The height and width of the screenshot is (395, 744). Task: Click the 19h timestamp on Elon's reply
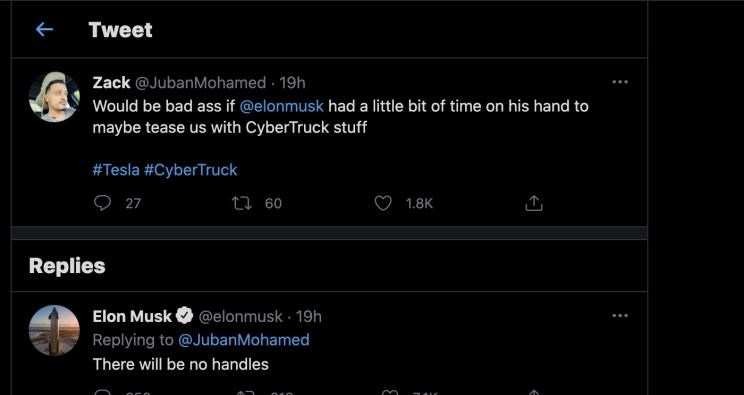pos(308,316)
